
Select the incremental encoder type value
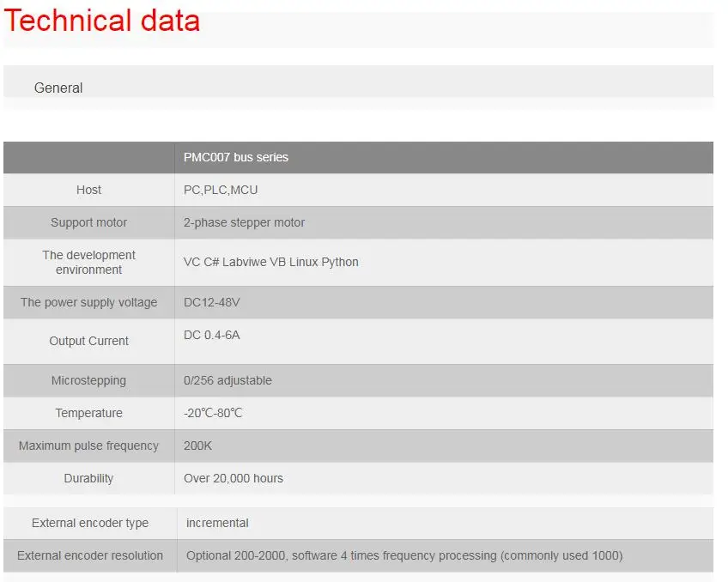(217, 523)
